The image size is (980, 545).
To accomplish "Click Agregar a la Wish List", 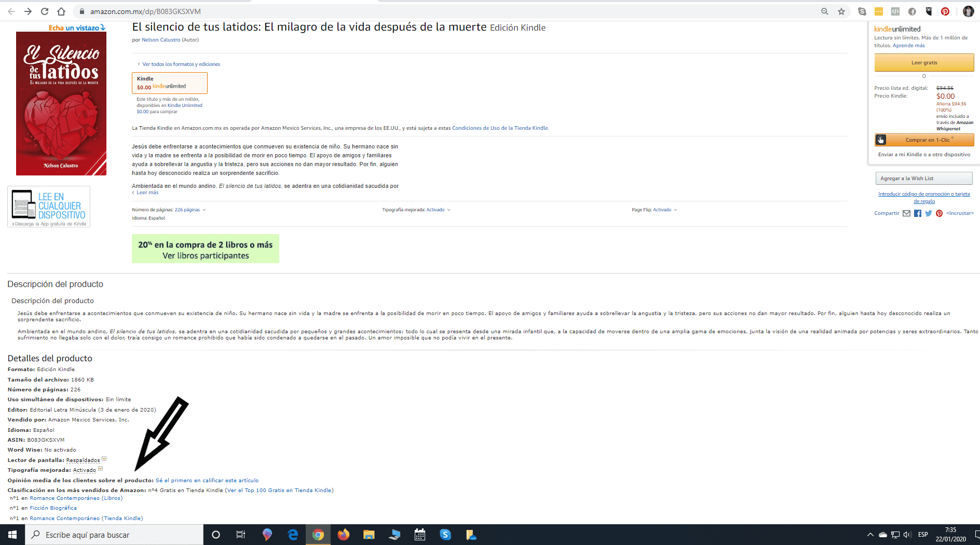I will [x=924, y=179].
